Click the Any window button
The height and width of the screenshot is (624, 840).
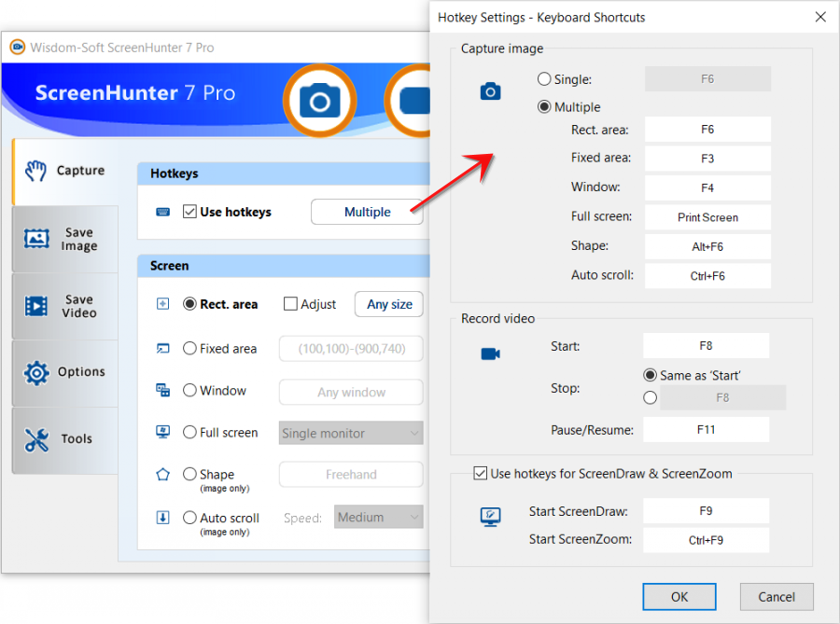point(351,393)
